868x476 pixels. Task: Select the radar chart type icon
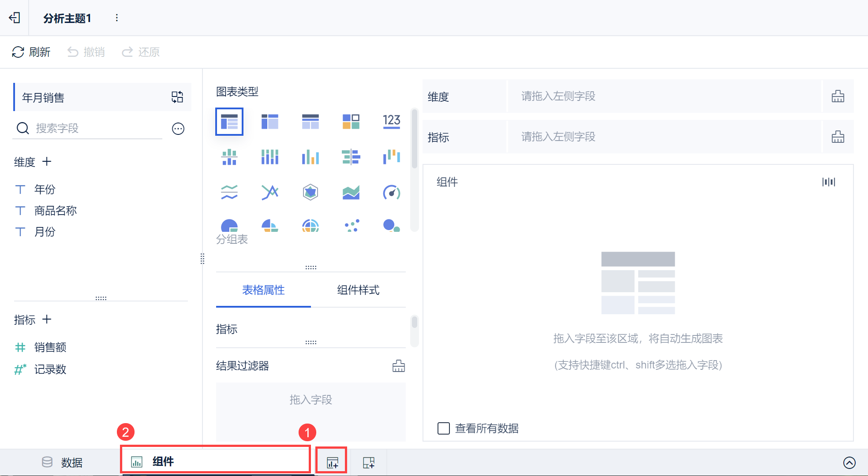point(310,193)
